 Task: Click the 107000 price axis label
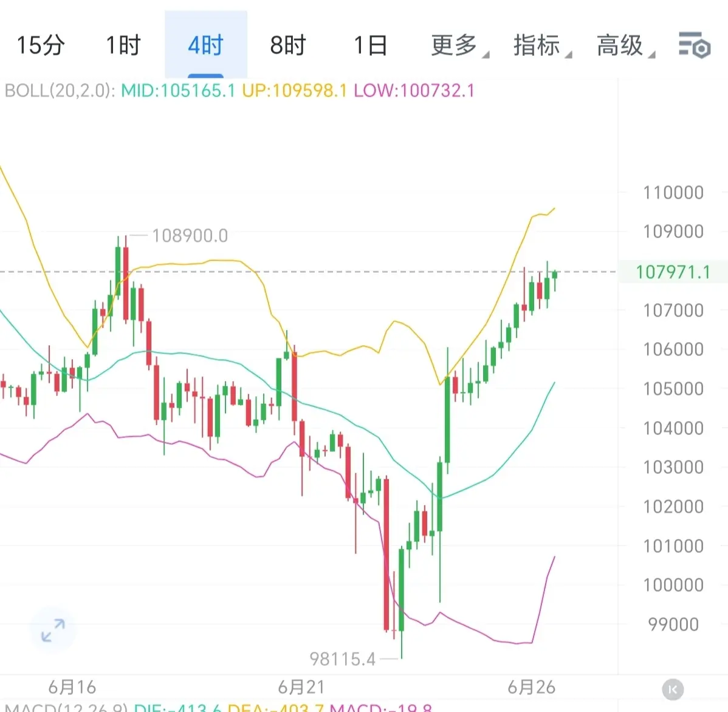coord(673,310)
